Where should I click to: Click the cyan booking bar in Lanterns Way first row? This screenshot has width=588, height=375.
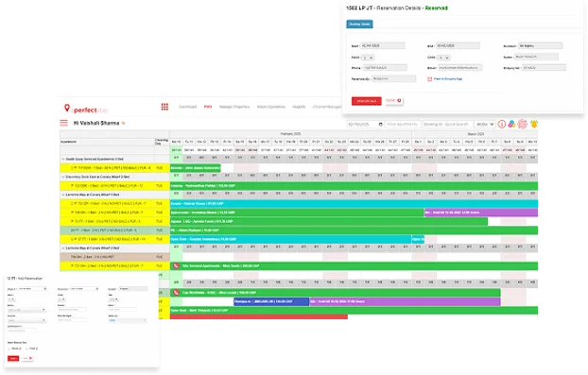click(x=354, y=204)
